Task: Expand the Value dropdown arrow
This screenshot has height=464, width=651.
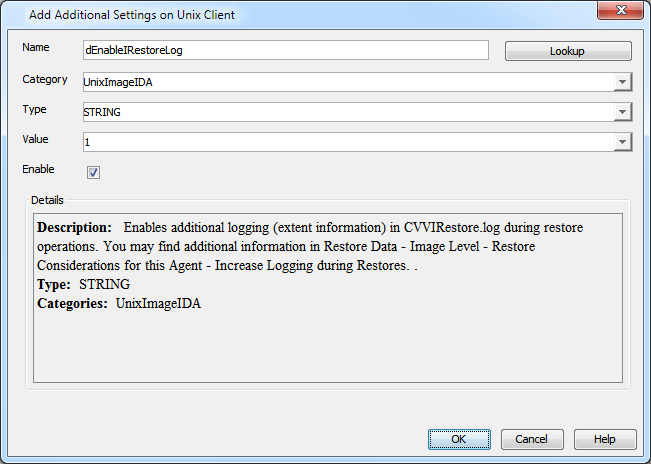Action: pos(622,142)
